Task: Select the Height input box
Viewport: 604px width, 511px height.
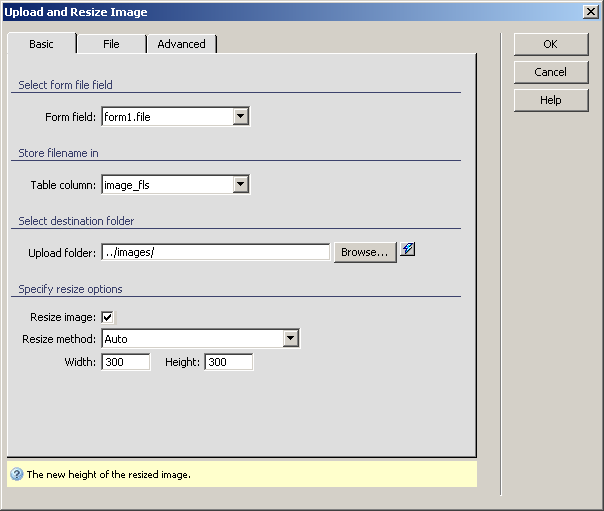Action: [x=228, y=362]
